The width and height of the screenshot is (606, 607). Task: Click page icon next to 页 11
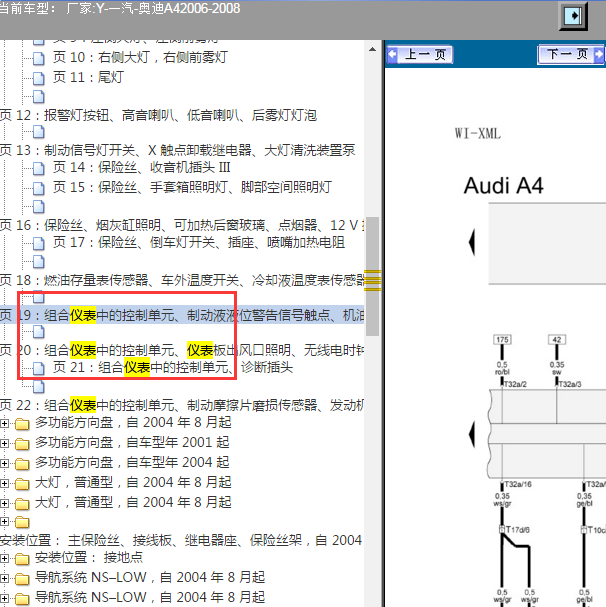point(38,78)
